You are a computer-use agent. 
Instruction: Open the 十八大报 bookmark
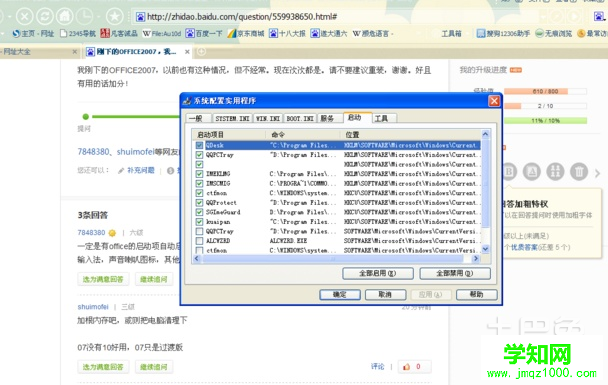[287, 34]
